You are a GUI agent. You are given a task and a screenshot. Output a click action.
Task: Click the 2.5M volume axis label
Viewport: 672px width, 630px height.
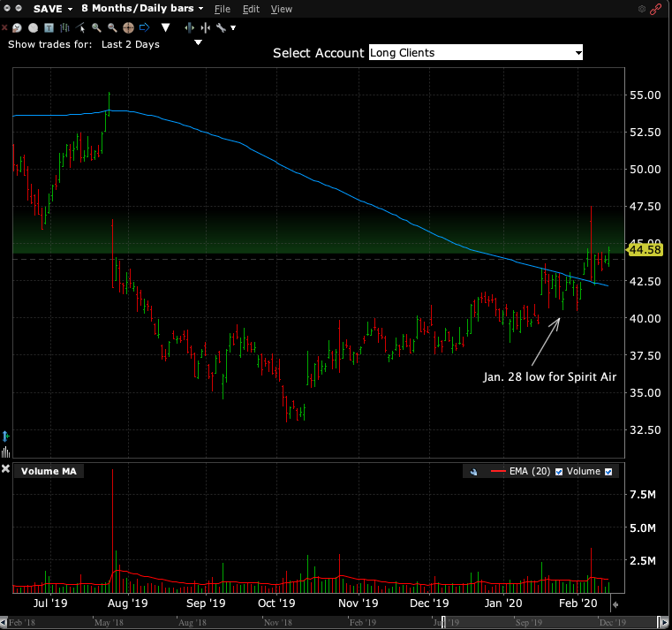click(643, 561)
